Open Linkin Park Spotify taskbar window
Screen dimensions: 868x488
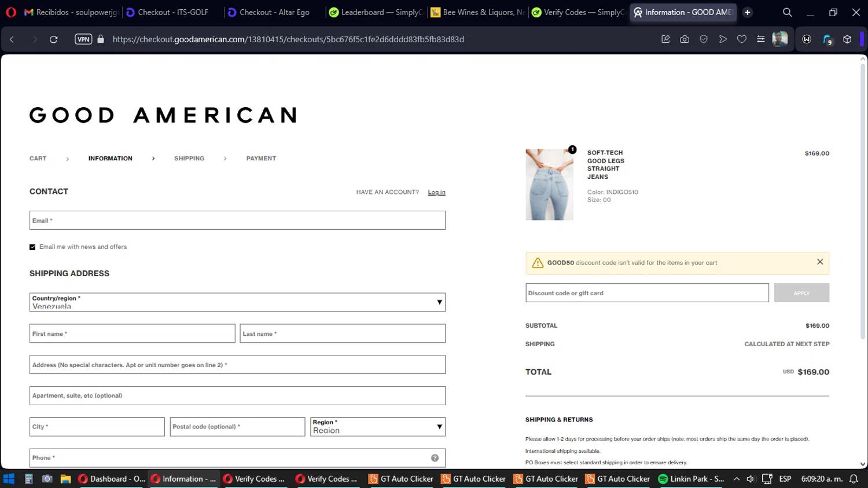(x=692, y=479)
